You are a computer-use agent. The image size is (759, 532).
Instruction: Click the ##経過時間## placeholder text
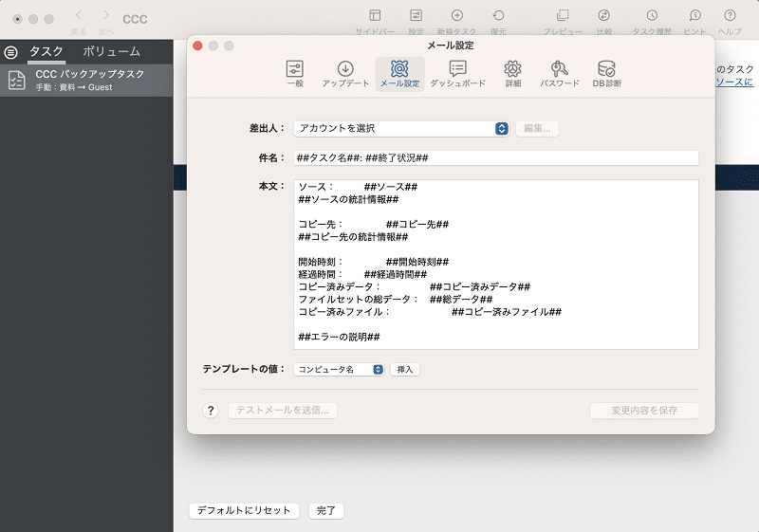[396, 275]
